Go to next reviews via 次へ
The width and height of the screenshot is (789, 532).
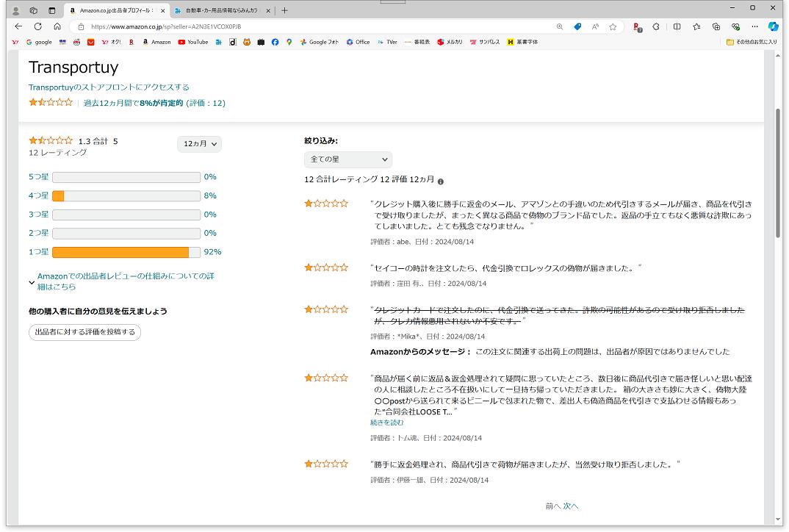pos(571,506)
